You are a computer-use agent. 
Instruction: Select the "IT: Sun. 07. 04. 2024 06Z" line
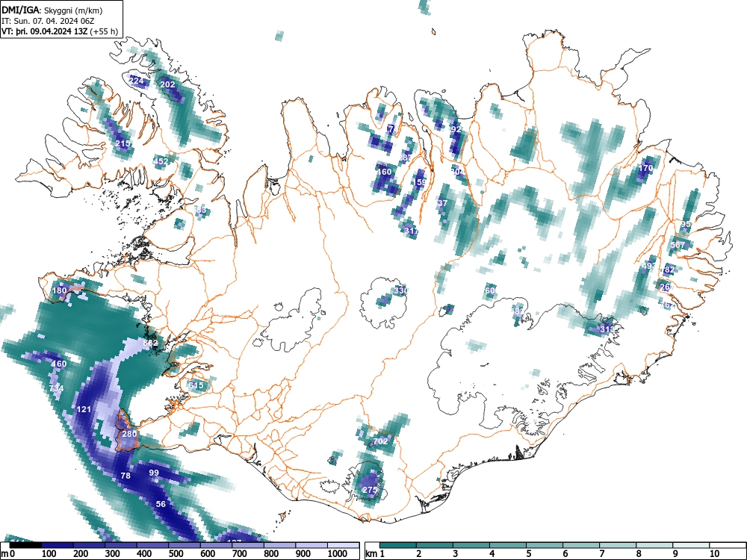point(48,22)
